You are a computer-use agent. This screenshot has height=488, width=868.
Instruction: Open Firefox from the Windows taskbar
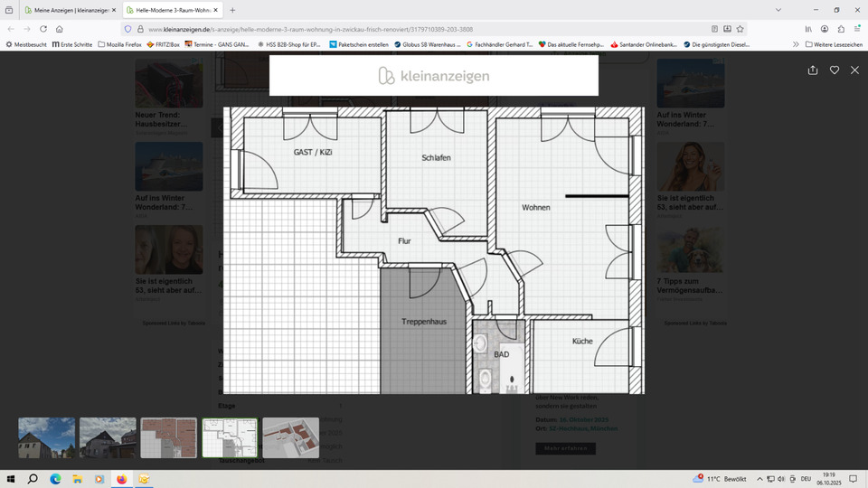pos(122,479)
